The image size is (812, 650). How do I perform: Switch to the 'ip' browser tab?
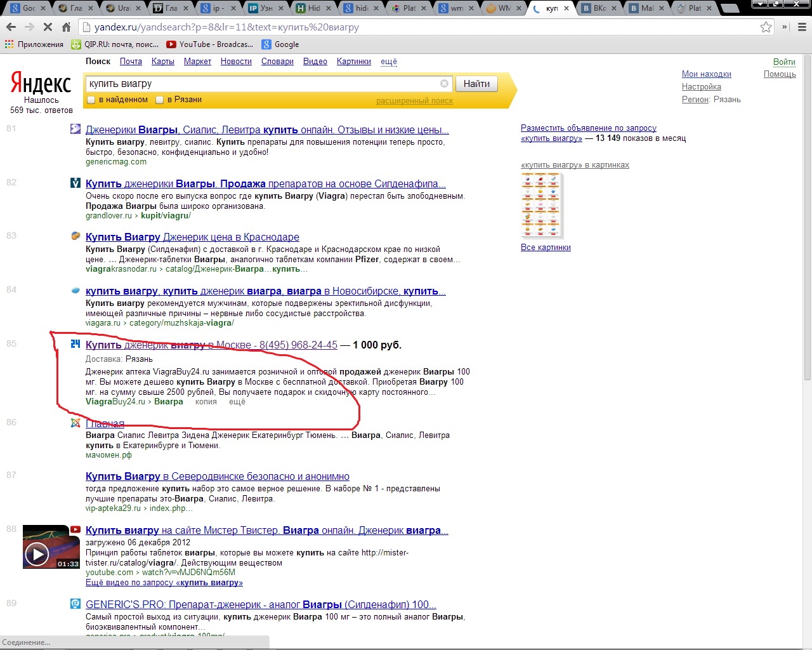218,8
